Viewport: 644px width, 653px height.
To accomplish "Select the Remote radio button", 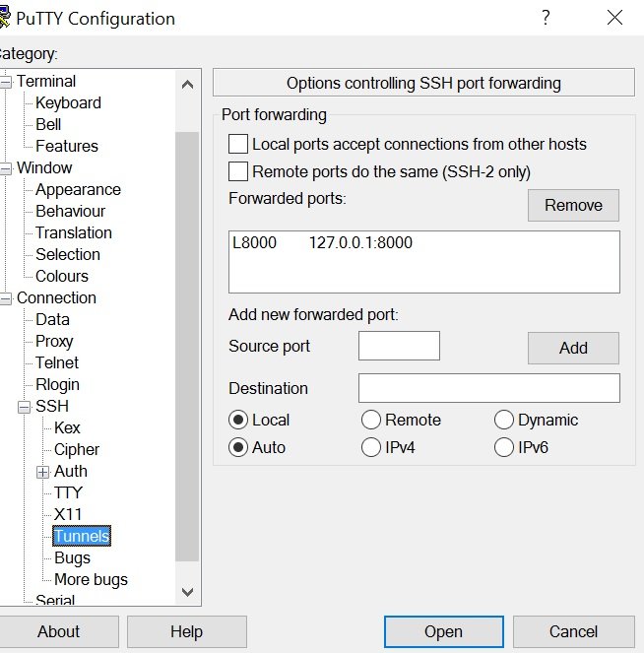I will (x=371, y=420).
